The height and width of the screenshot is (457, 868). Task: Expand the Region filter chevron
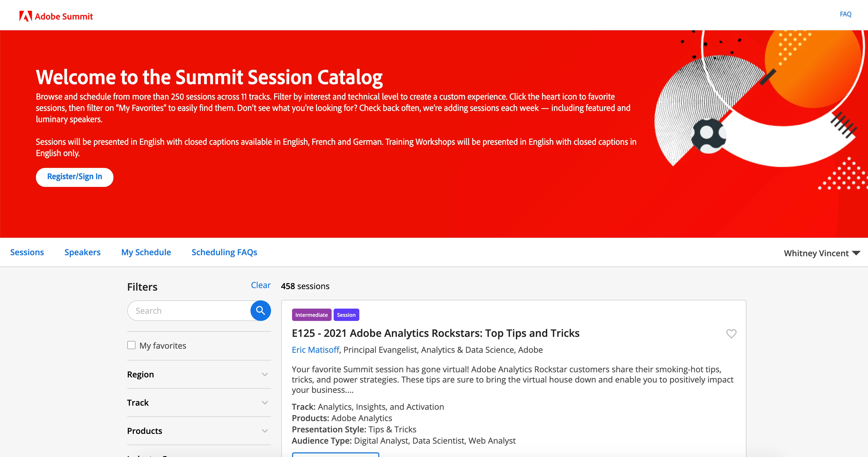point(265,374)
